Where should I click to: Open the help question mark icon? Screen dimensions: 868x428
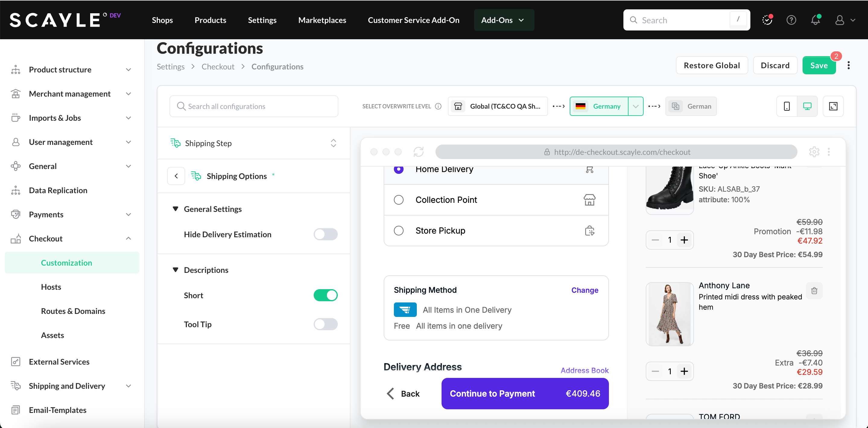click(791, 20)
